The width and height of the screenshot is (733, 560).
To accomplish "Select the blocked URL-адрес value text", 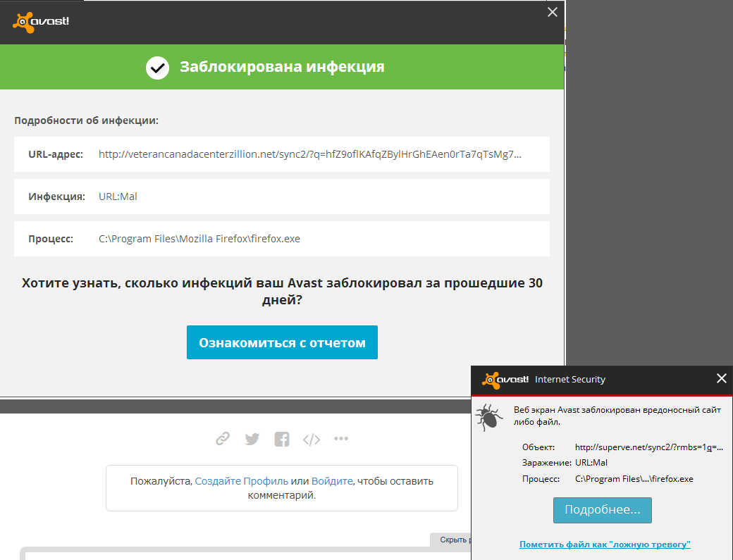I will click(309, 154).
